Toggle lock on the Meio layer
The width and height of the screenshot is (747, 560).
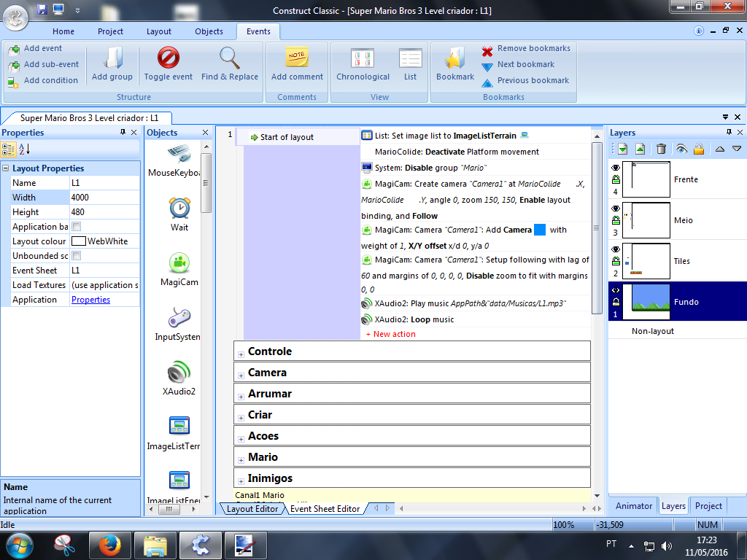tap(616, 220)
